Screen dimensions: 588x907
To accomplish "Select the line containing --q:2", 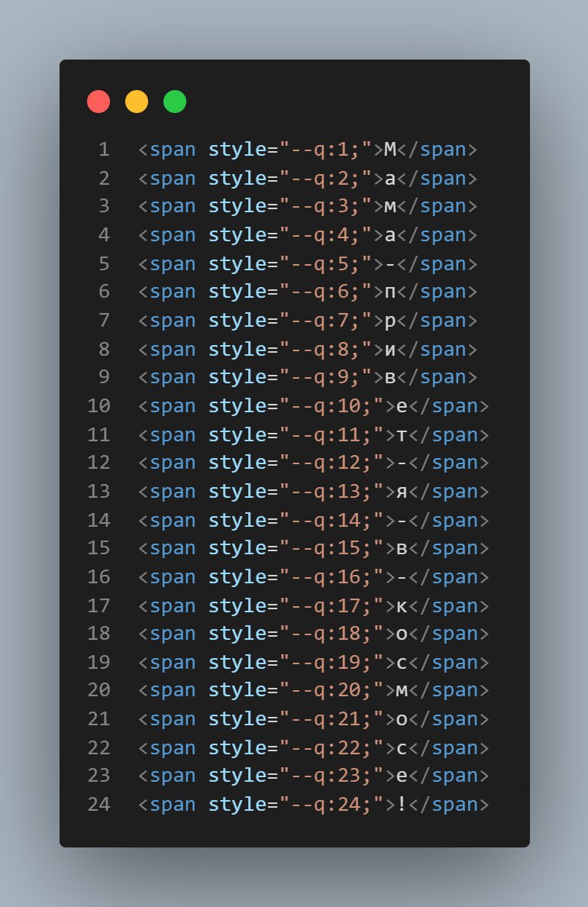I will (x=307, y=178).
